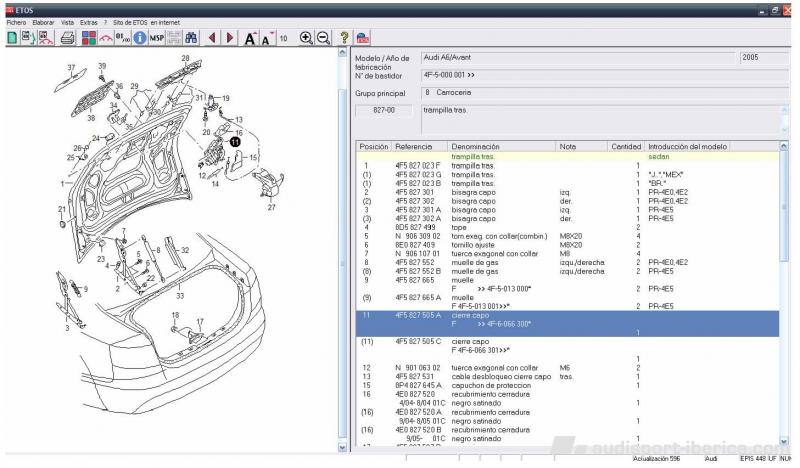
Task: Open the Fichero menu
Action: coord(16,22)
